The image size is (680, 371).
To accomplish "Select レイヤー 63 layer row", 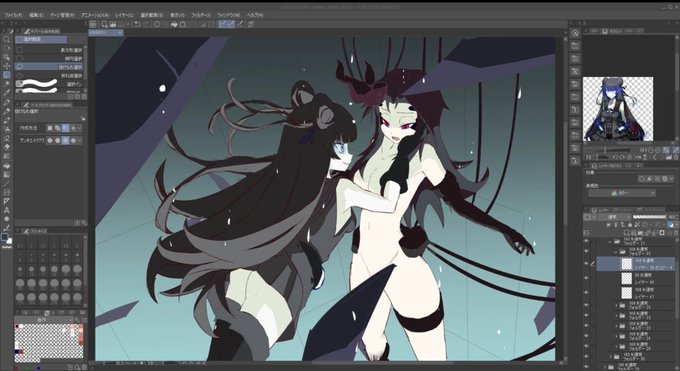I will pyautogui.click(x=636, y=279).
